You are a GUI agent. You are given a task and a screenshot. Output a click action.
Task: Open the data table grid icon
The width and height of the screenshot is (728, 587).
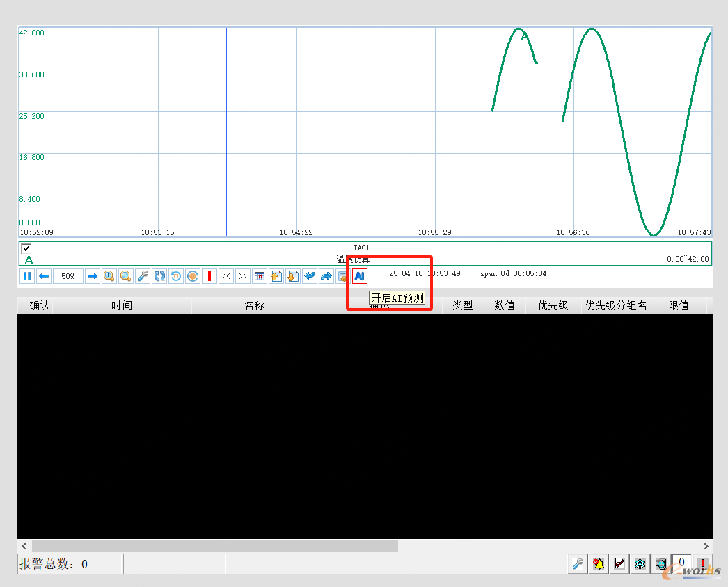pos(259,276)
